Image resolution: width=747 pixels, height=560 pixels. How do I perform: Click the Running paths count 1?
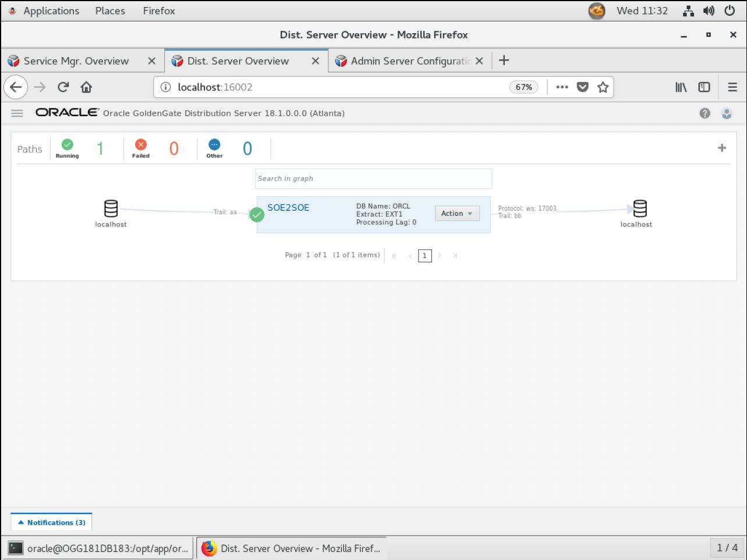tap(100, 149)
